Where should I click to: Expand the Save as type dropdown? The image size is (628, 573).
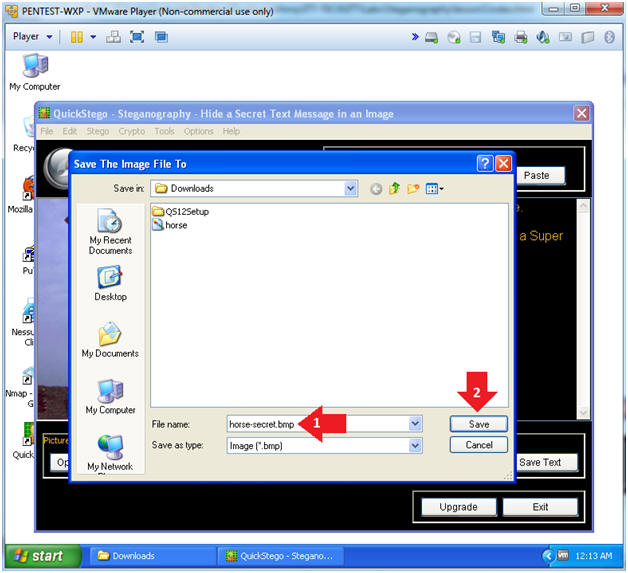[415, 445]
